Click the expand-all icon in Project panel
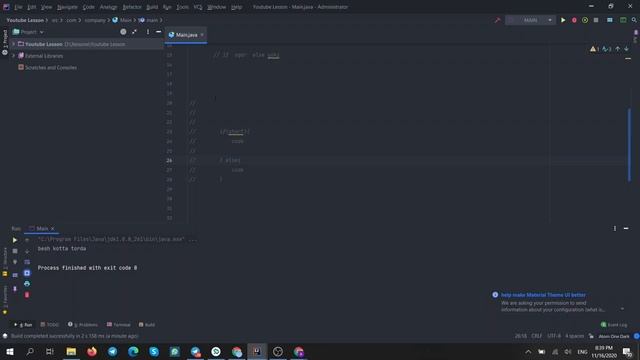 pyautogui.click(x=134, y=32)
